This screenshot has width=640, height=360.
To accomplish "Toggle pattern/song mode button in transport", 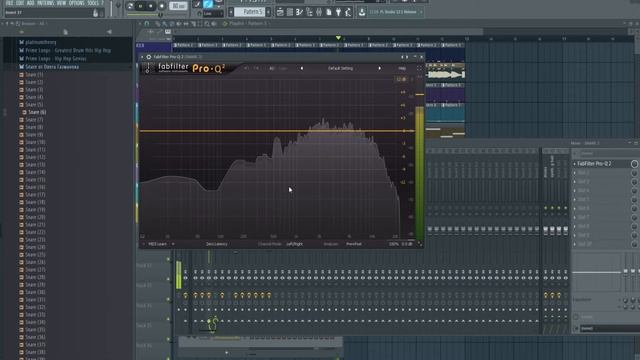I will 130,6.
